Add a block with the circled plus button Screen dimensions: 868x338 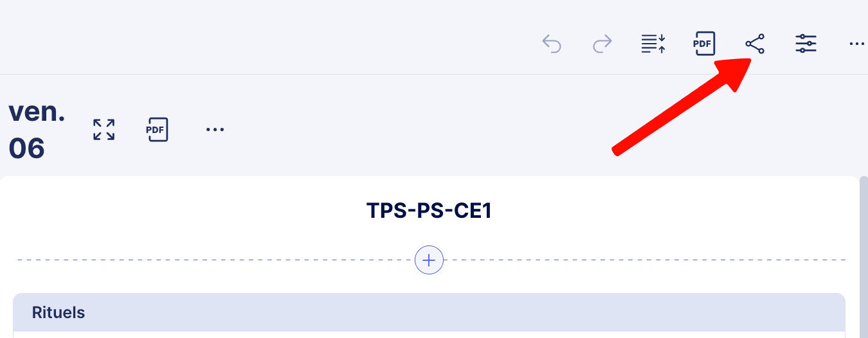[x=429, y=260]
